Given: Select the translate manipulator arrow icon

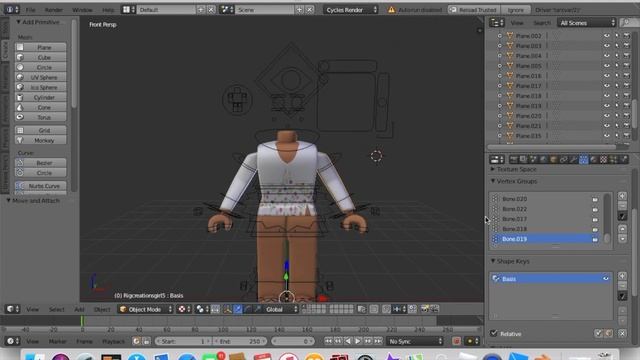Looking at the screenshot, I should [238, 309].
